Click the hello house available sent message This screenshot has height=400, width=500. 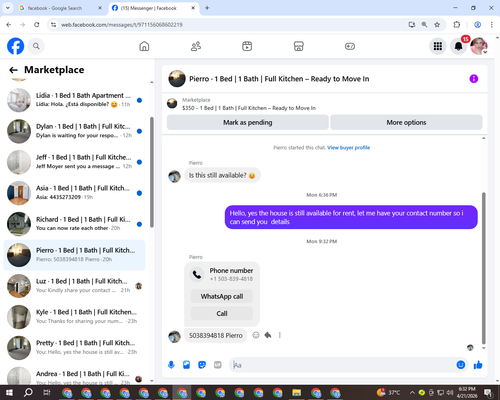[x=351, y=217]
